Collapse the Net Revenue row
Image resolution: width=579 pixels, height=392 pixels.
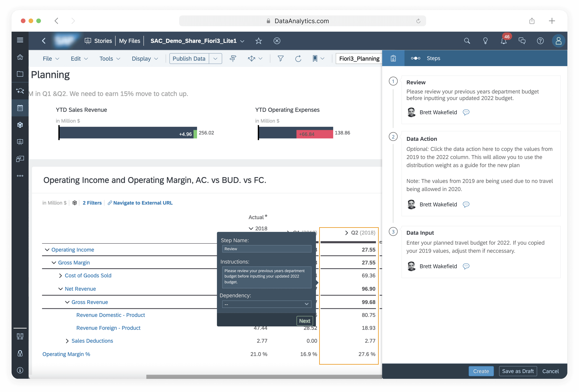tap(61, 289)
